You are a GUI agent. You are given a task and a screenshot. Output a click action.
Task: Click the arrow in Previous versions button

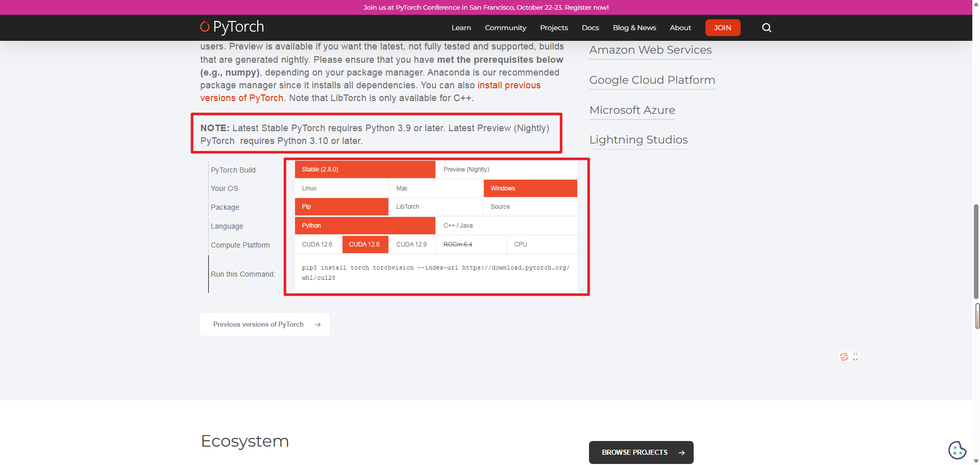point(317,325)
